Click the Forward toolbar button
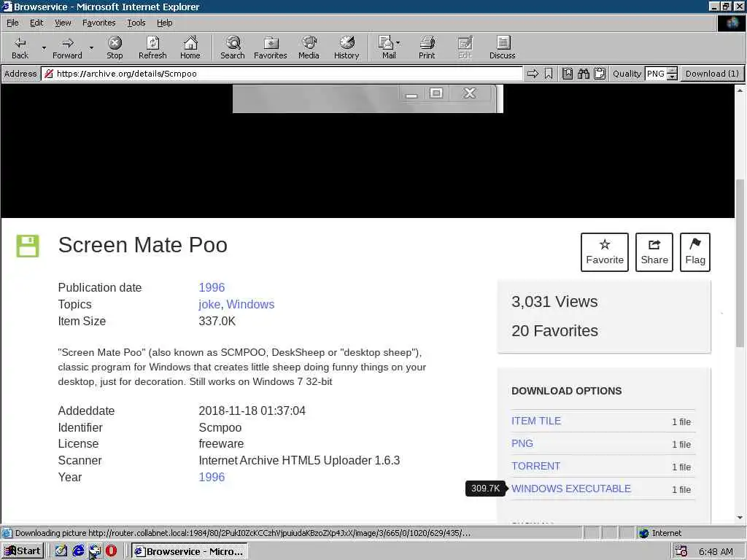Screen dimensions: 747x560 [67, 47]
